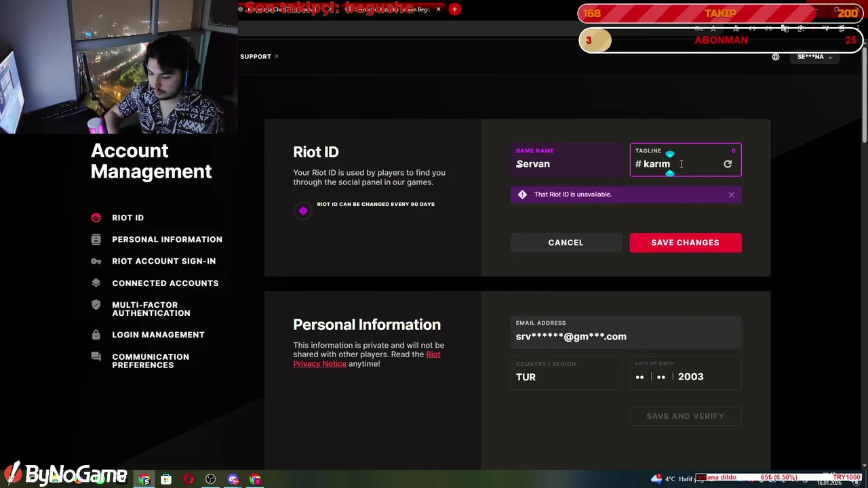Image resolution: width=868 pixels, height=488 pixels.
Task: Open Discord from the taskbar
Action: click(233, 479)
